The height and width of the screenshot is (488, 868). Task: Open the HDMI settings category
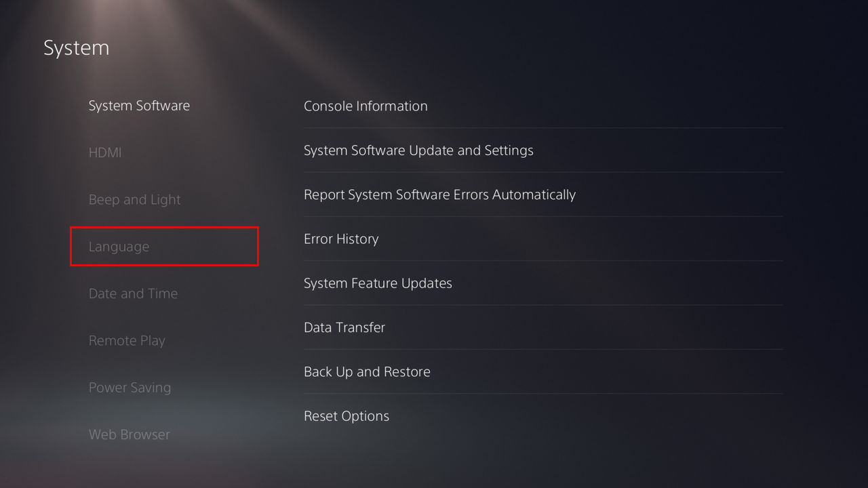point(105,152)
